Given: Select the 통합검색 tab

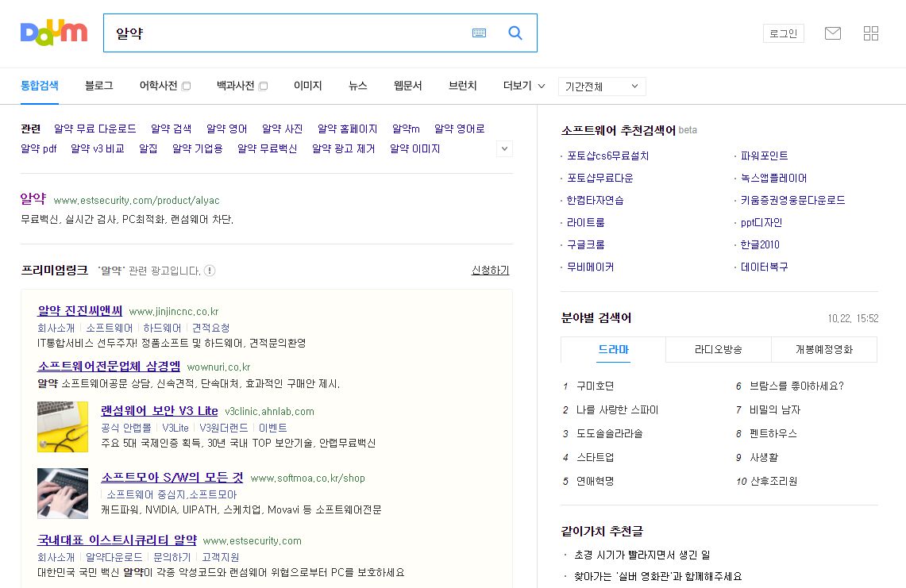Looking at the screenshot, I should [x=39, y=86].
